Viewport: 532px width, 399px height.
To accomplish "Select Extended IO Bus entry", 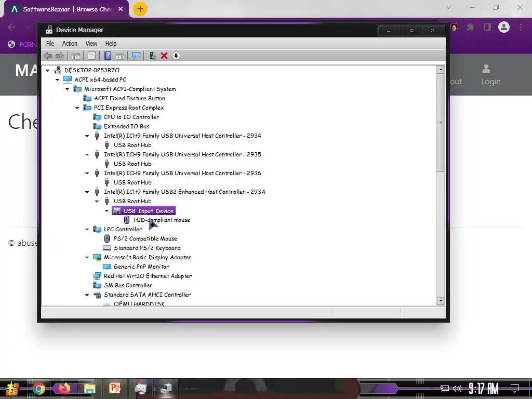I will 127,126.
